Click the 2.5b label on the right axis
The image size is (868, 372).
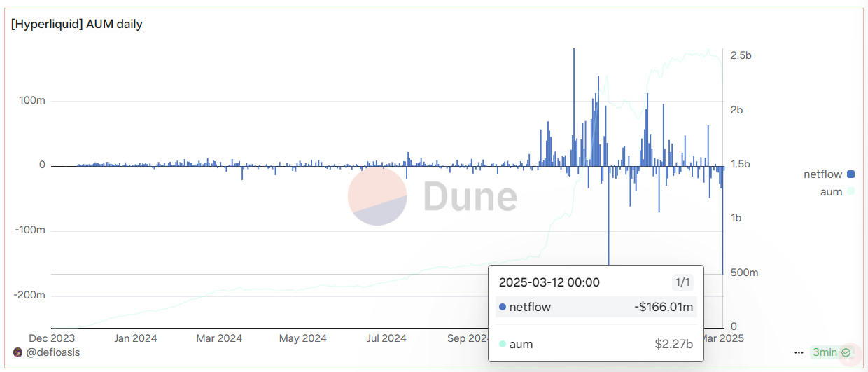tap(741, 55)
